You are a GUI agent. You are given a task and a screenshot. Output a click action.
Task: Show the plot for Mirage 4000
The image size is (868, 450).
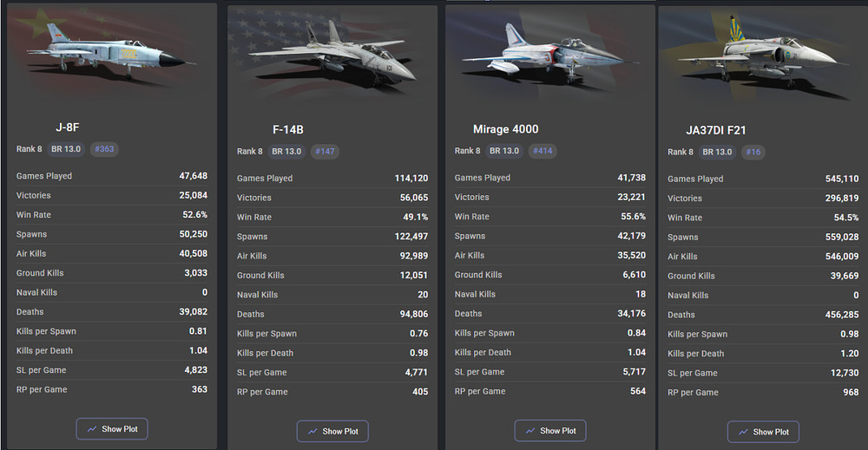550,431
